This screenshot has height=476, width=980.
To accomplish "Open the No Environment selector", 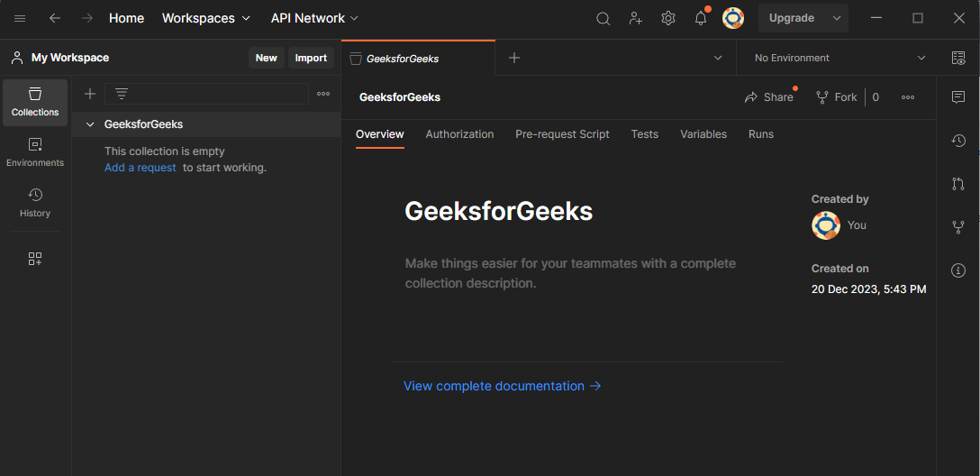I will (839, 58).
